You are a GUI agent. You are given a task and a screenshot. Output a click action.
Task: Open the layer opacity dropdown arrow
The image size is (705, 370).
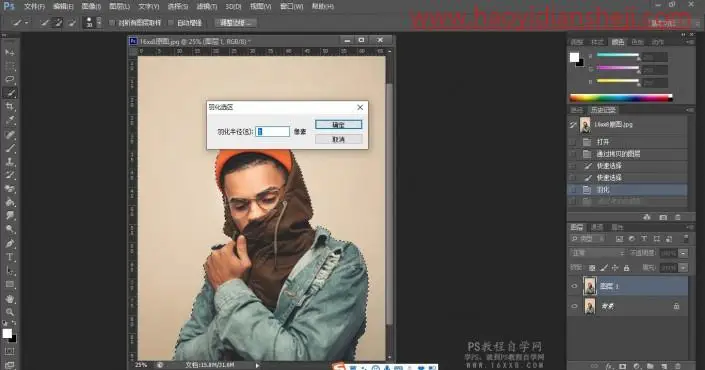point(683,253)
